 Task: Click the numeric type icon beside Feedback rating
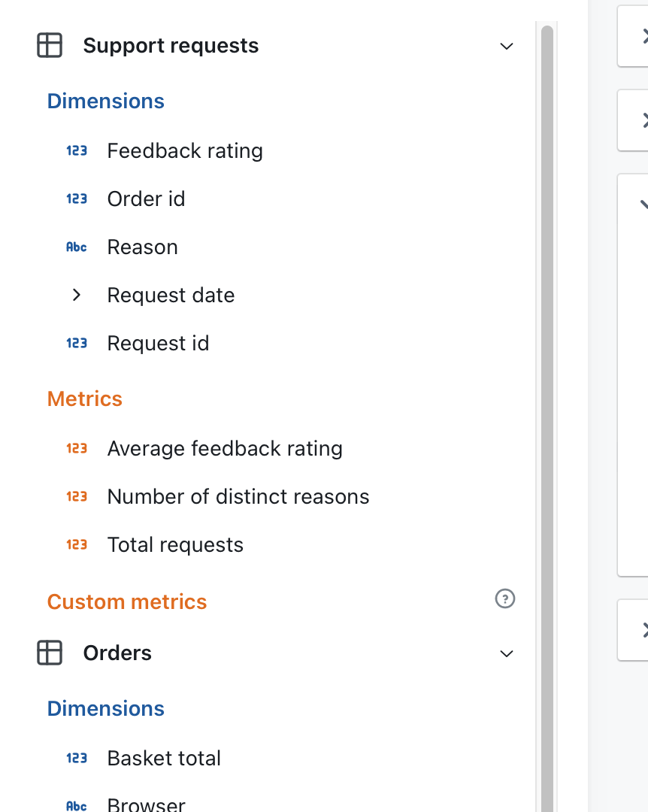(x=76, y=150)
